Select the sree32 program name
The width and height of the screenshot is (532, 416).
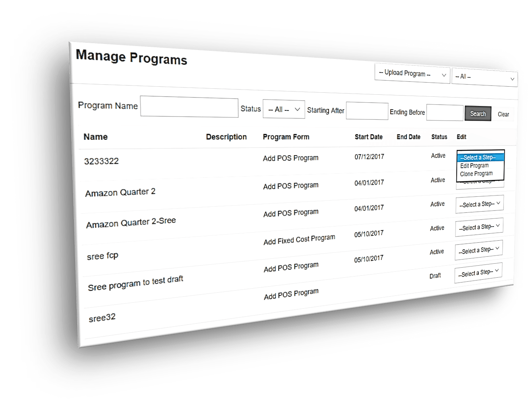click(102, 318)
